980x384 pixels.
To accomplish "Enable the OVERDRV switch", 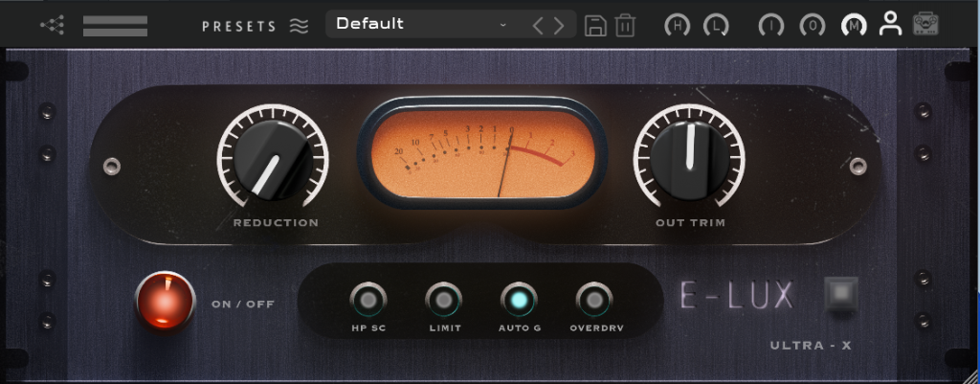I will click(595, 301).
